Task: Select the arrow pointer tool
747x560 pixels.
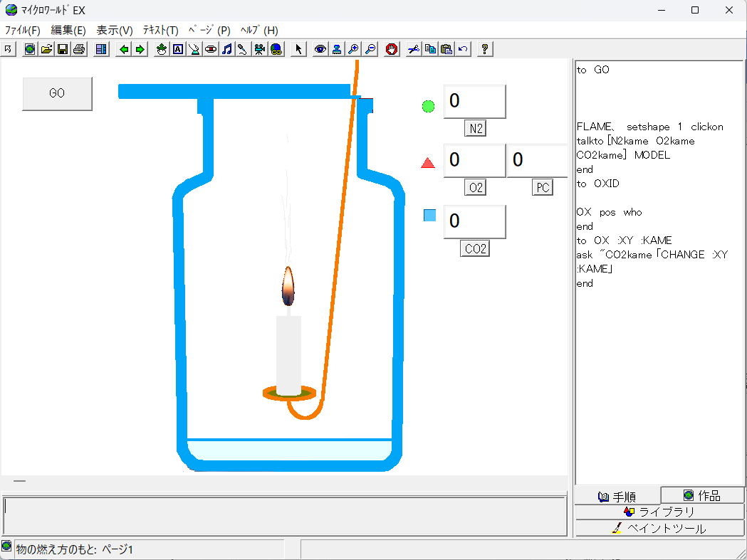Action: click(298, 49)
